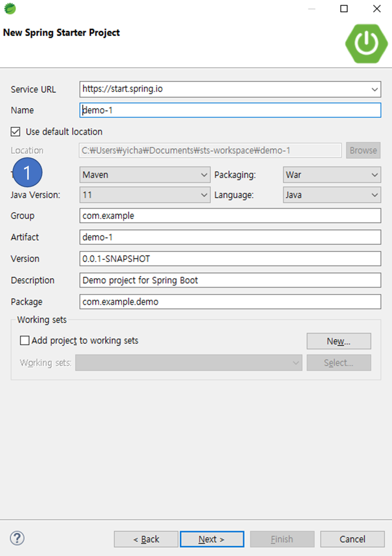Open the Language dropdown showing Java
Viewport: 392px width, 556px height.
[x=332, y=195]
